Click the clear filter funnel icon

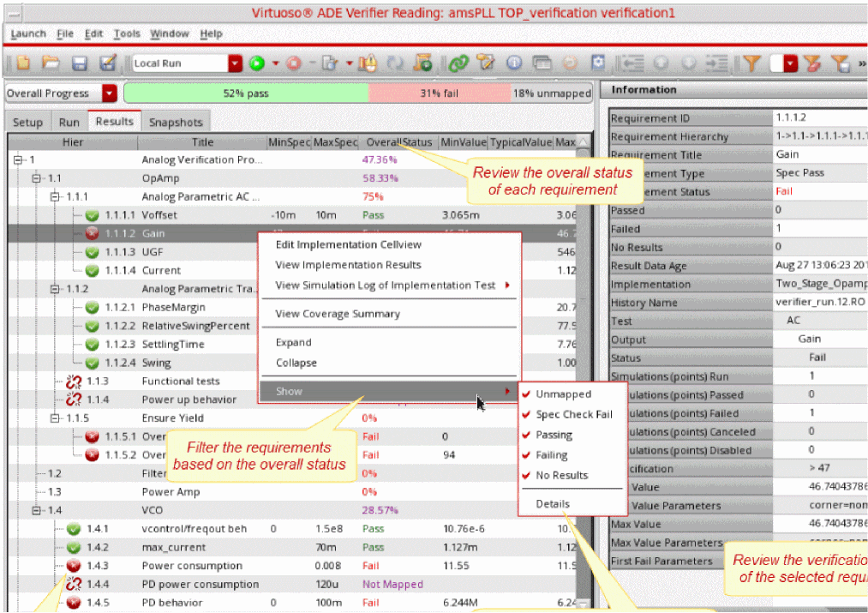pos(812,63)
